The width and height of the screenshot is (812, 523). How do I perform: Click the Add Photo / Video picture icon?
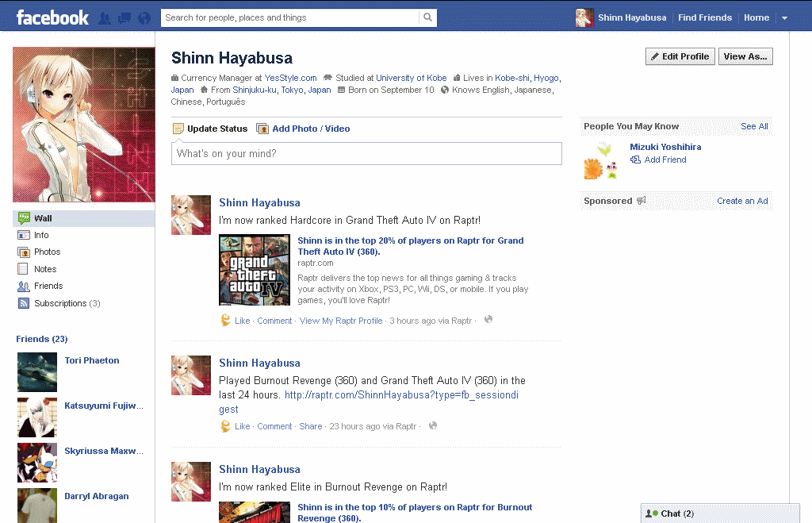[x=262, y=129]
